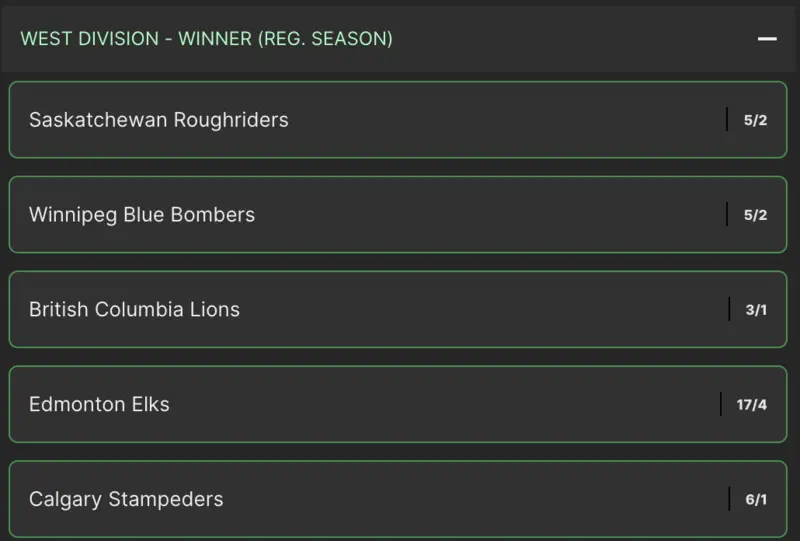
Task: Select the Winnipeg Blue Bombers team name
Action: click(142, 215)
